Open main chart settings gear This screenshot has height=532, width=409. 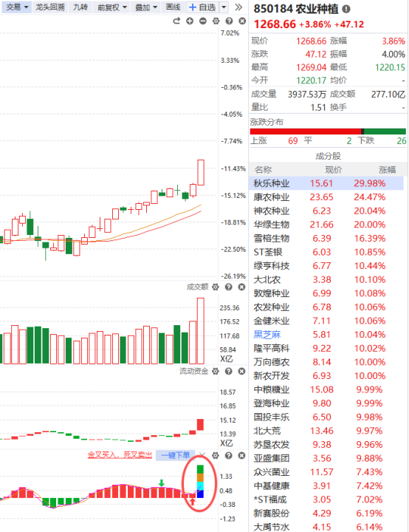click(x=216, y=21)
